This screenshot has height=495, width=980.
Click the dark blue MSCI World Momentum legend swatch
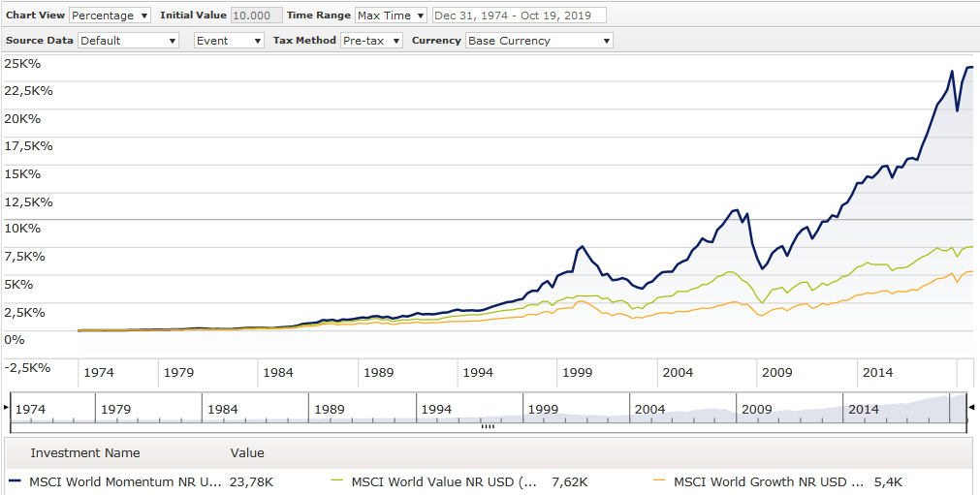(16, 480)
